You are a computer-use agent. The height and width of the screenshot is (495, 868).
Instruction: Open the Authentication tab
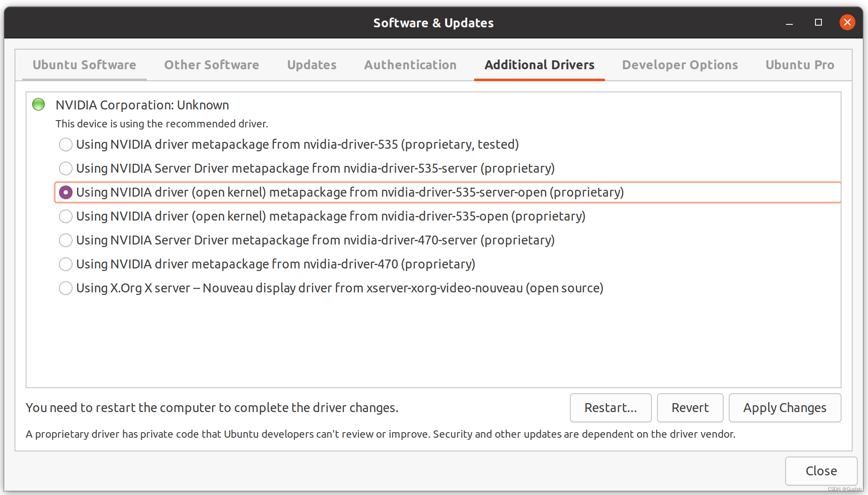click(x=410, y=65)
